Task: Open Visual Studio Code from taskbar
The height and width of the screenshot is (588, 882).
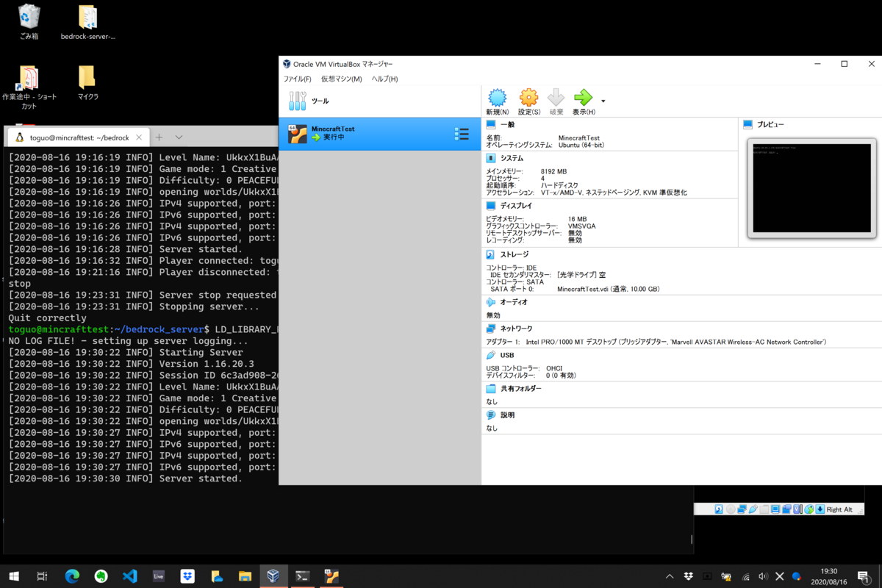Action: [130, 577]
